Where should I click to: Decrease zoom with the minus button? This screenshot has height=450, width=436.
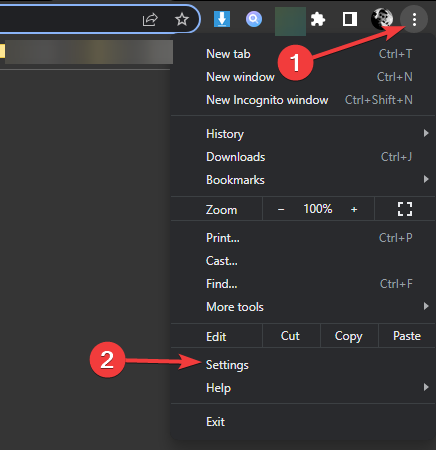(281, 209)
